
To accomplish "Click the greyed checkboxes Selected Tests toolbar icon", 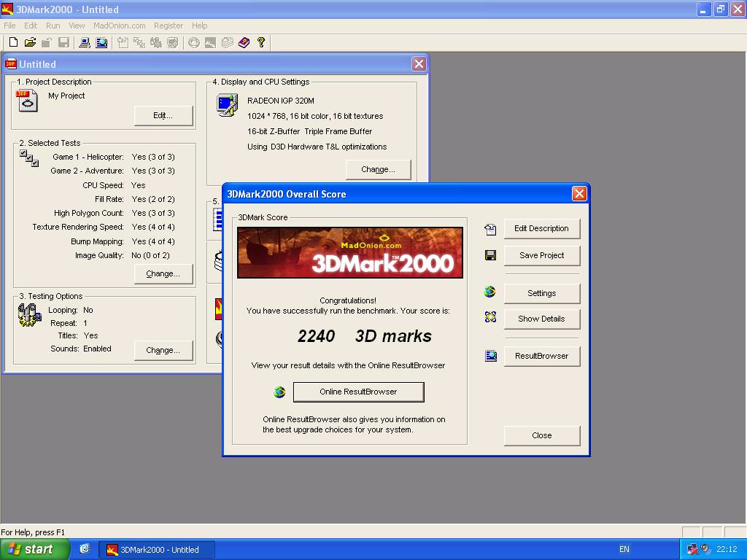I will [139, 42].
